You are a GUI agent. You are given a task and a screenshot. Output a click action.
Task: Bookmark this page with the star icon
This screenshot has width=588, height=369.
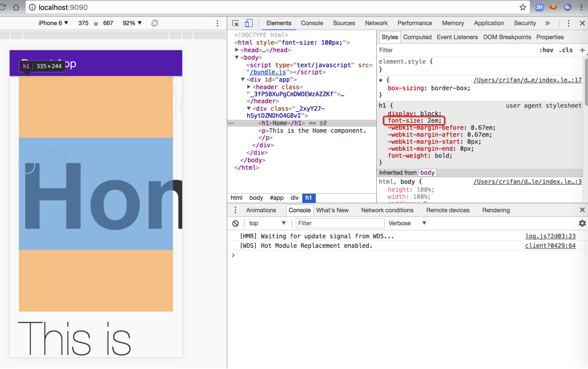[x=523, y=7]
